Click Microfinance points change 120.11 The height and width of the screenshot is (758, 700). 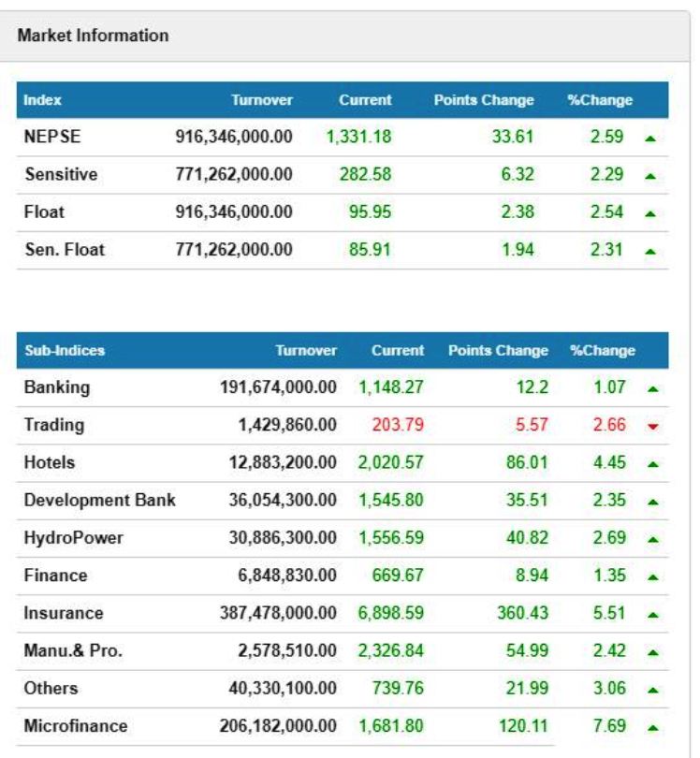tap(523, 726)
